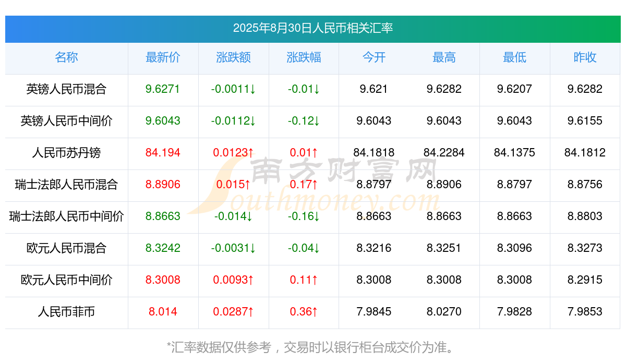Select the 最新价 column header
626x364 pixels.
163,57
